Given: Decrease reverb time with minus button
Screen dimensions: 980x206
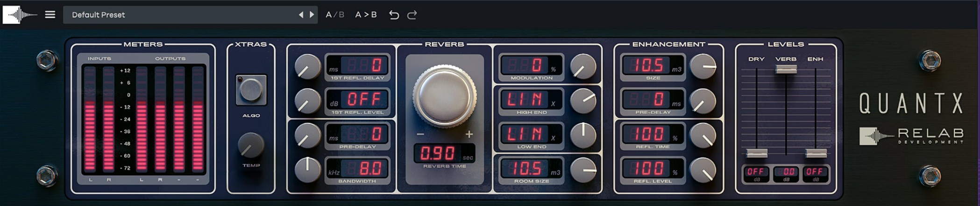Looking at the screenshot, I should pos(420,134).
